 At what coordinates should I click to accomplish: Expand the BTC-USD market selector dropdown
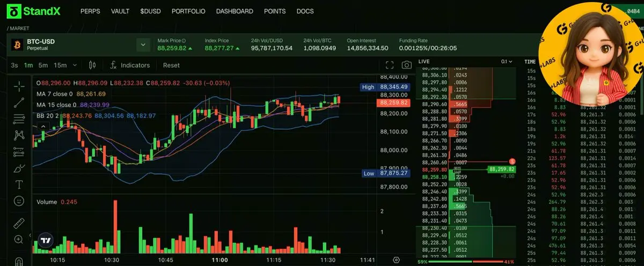(x=143, y=45)
